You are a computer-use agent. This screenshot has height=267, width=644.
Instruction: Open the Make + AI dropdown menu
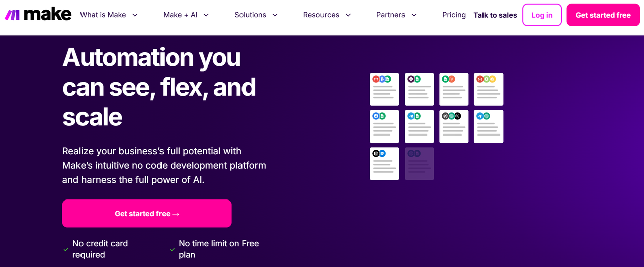(186, 15)
